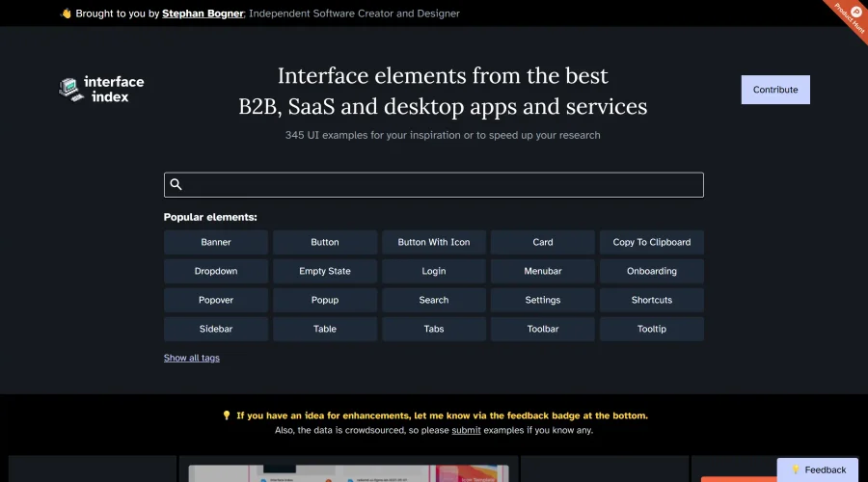Pick the Table tag
The height and width of the screenshot is (482, 868).
pyautogui.click(x=325, y=329)
